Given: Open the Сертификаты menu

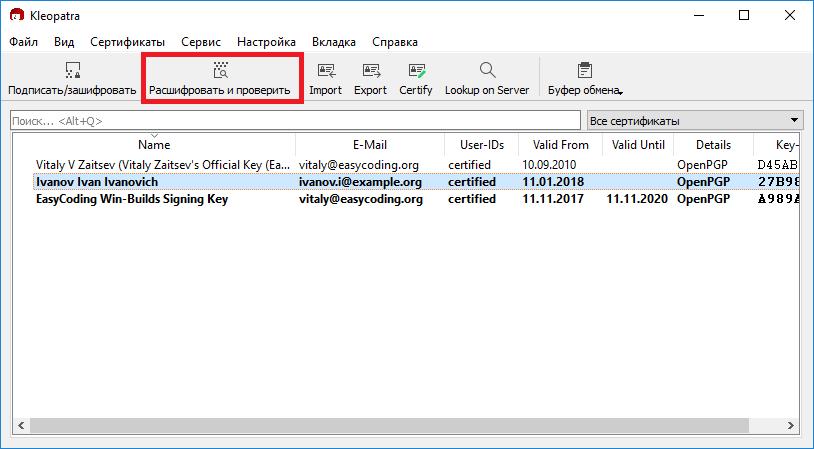Looking at the screenshot, I should 127,42.
